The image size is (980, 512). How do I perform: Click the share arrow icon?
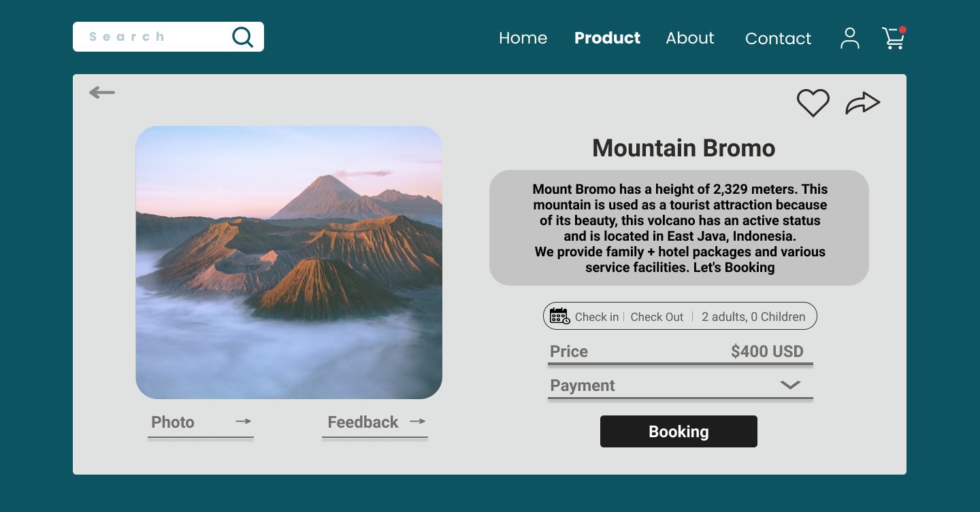(862, 103)
